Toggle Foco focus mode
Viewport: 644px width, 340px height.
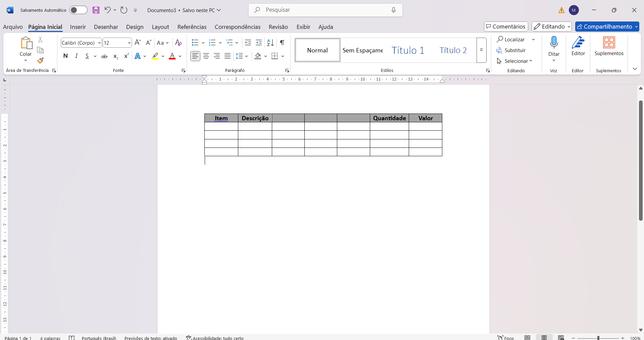[506, 338]
